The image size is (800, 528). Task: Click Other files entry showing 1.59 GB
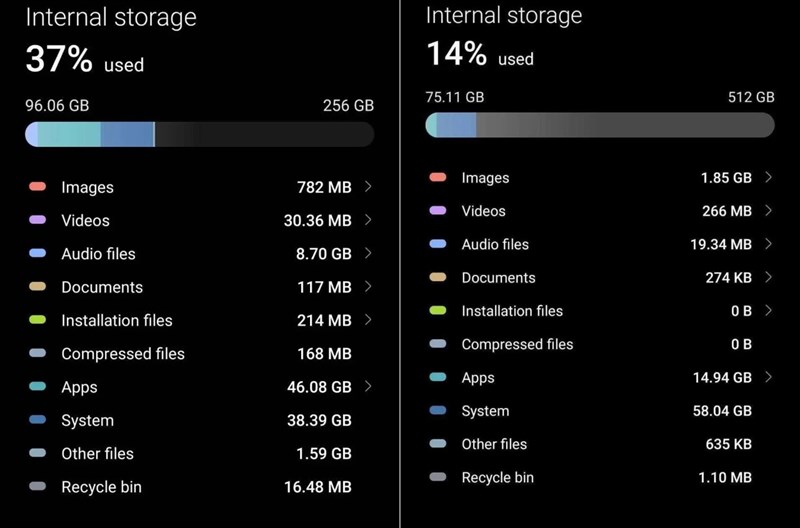tap(97, 454)
